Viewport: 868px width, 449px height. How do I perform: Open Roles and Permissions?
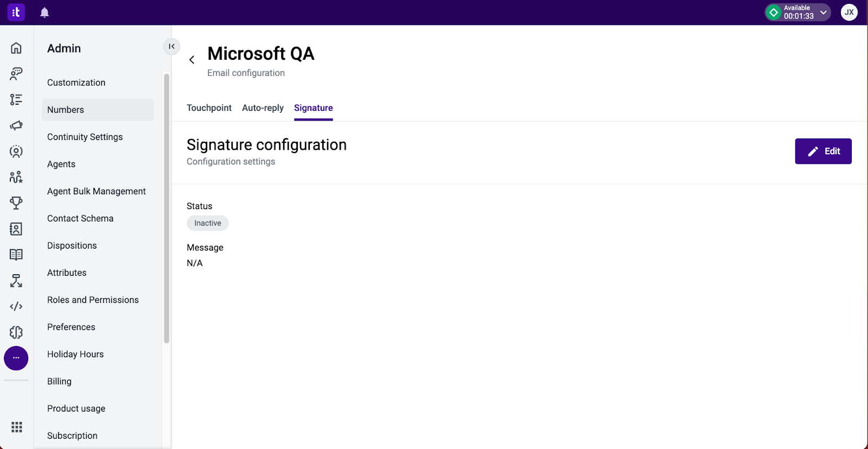click(x=98, y=300)
